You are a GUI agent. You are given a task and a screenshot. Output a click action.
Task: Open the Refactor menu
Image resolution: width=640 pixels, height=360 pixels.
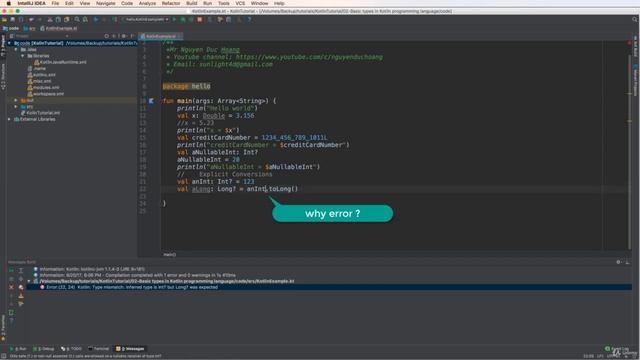pos(171,3)
